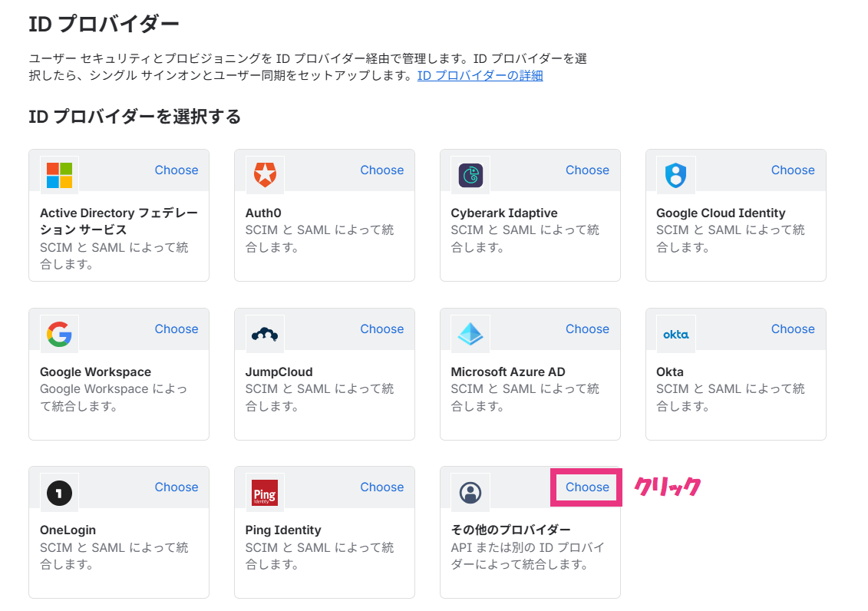Click the Ping Identity card title

pyautogui.click(x=283, y=530)
